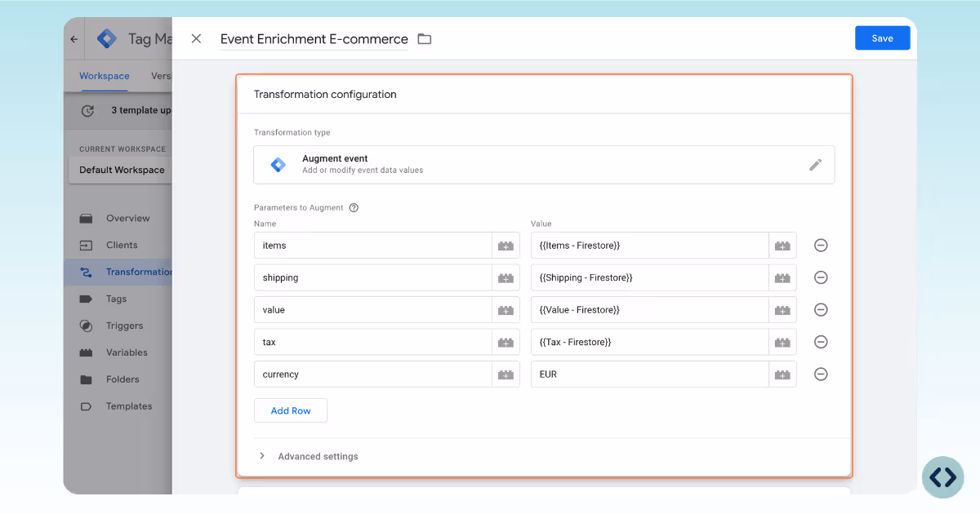Click the Tag Manager logo icon
This screenshot has width=980, height=514.
click(107, 38)
